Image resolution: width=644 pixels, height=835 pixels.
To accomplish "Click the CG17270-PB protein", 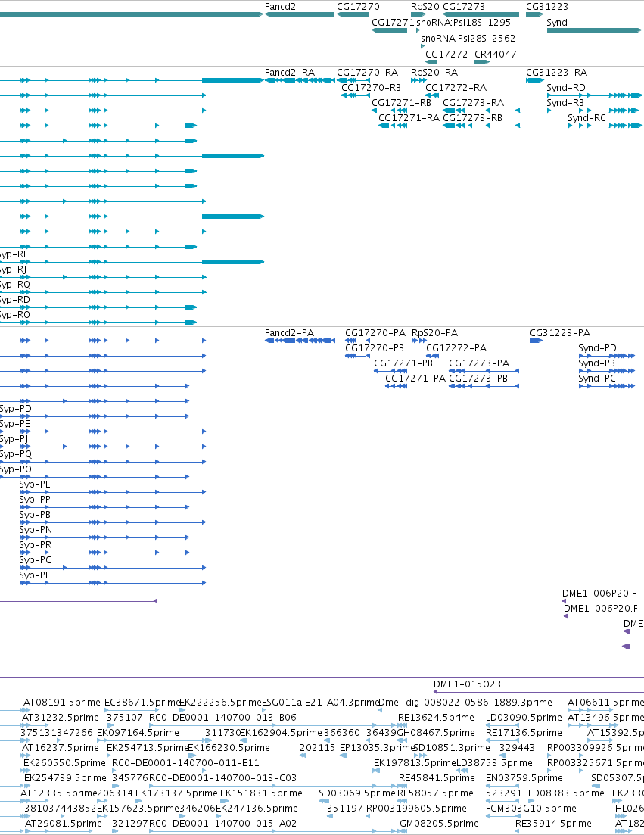I will [358, 356].
